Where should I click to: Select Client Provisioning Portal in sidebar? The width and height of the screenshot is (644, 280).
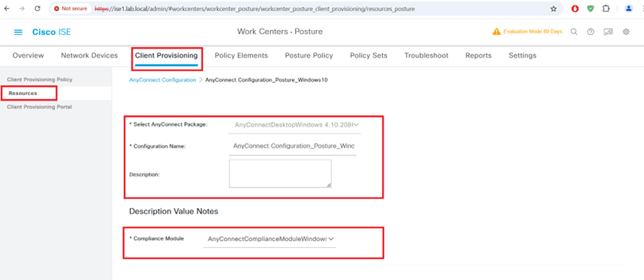click(x=39, y=106)
